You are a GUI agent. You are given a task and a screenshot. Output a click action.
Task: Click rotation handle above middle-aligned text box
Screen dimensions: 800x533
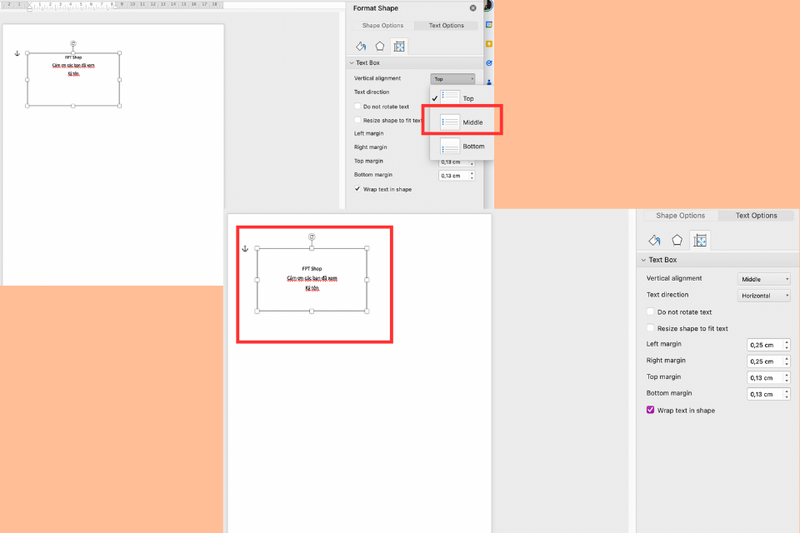pos(312,237)
